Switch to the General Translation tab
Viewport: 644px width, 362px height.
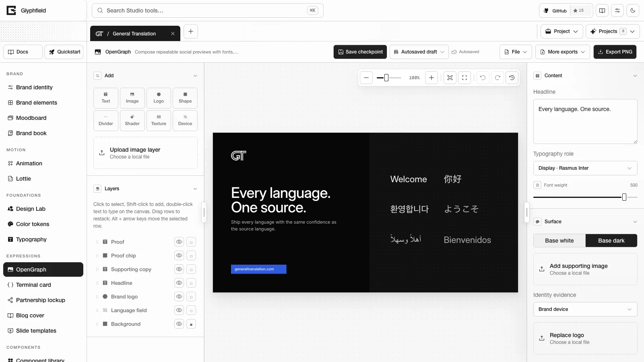(x=135, y=33)
